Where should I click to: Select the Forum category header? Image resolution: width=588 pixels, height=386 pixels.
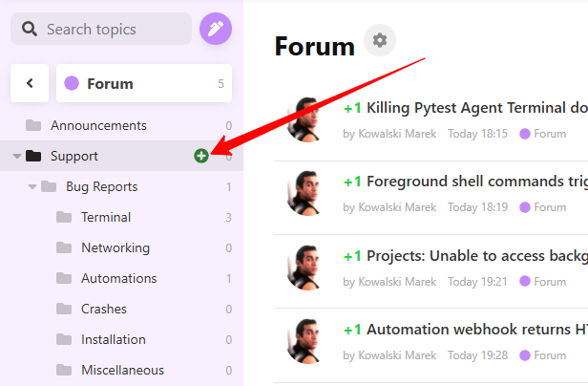144,83
